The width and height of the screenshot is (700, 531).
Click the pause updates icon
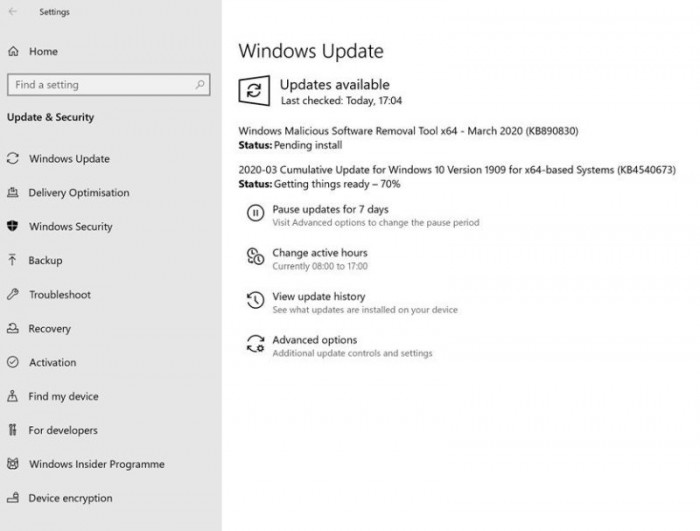tap(255, 212)
